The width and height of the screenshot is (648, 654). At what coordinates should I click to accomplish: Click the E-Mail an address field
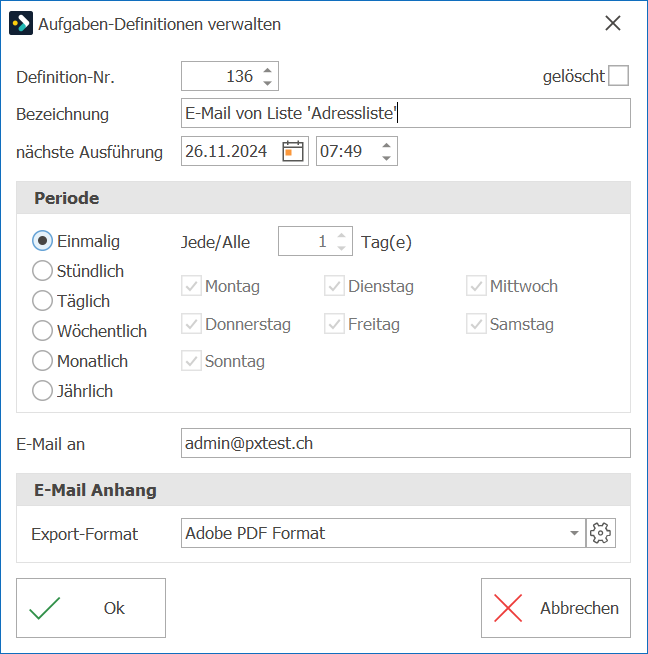[406, 443]
